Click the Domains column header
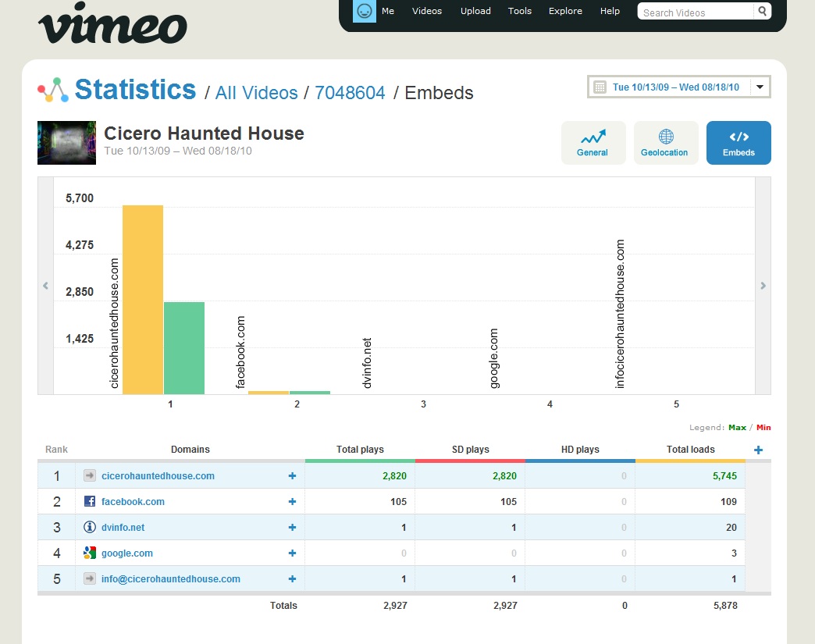 click(x=190, y=449)
